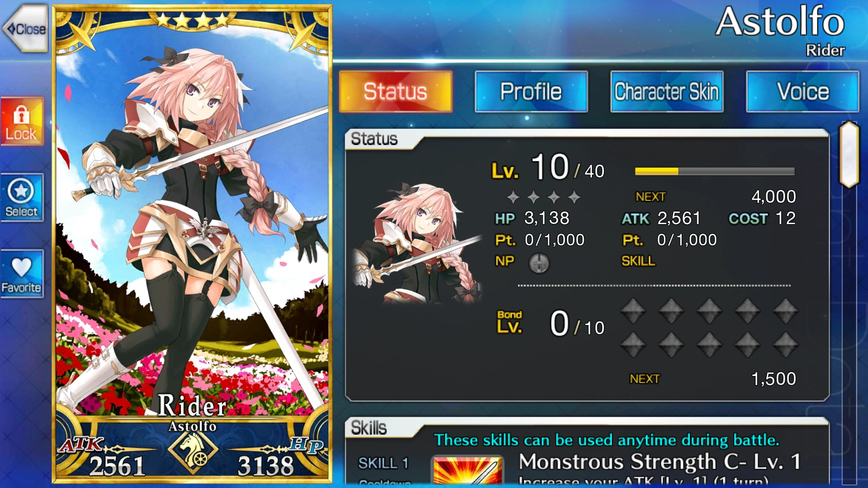Click the vertical scrollbar handle

tap(849, 155)
